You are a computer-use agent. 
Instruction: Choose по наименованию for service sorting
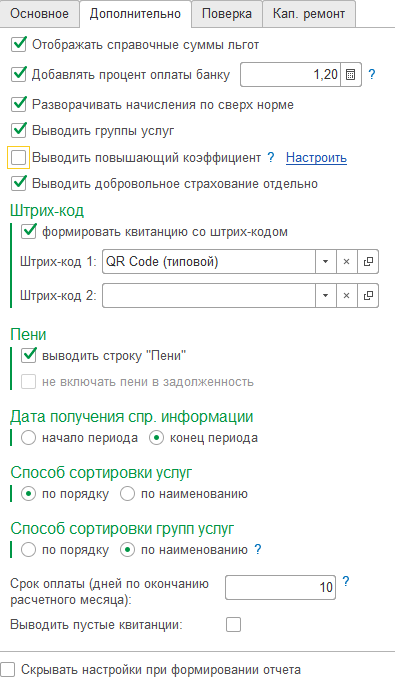127,494
